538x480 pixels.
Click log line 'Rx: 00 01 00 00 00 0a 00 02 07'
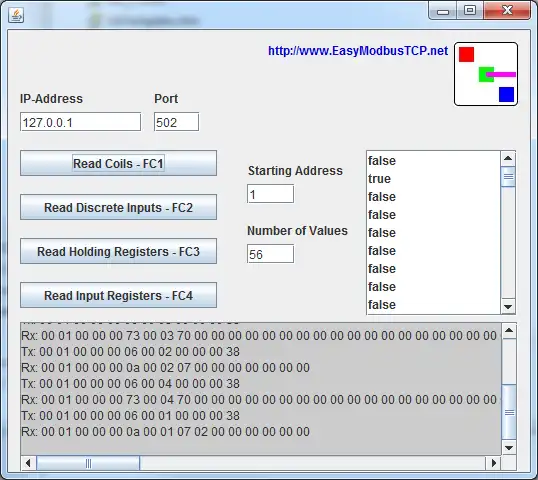pyautogui.click(x=165, y=368)
